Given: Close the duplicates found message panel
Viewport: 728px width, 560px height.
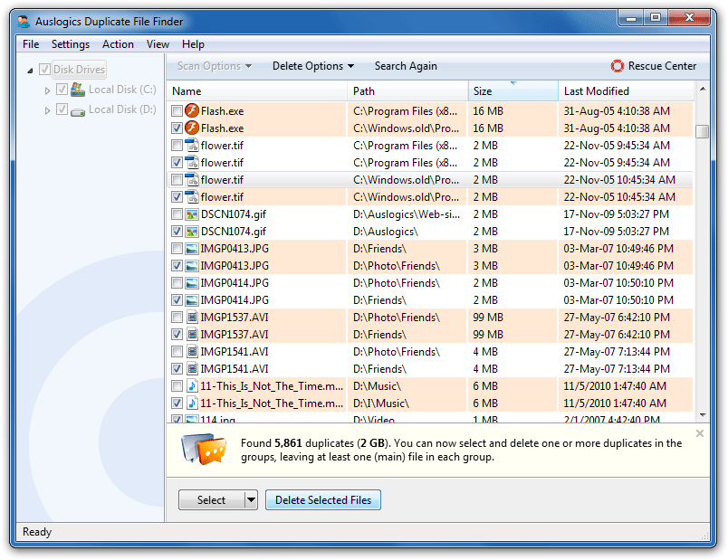Looking at the screenshot, I should 700,433.
